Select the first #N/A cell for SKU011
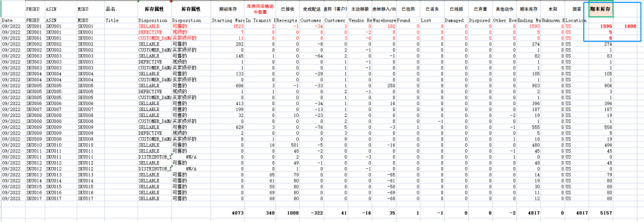644x222 pixels. [x=191, y=157]
